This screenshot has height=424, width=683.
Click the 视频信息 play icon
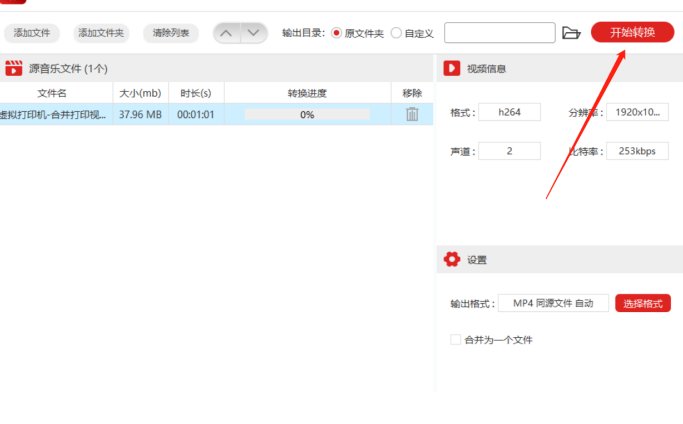(x=452, y=68)
